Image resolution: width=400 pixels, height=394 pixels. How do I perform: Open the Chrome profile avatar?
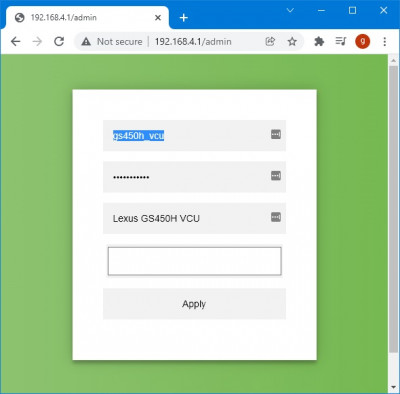[x=362, y=42]
